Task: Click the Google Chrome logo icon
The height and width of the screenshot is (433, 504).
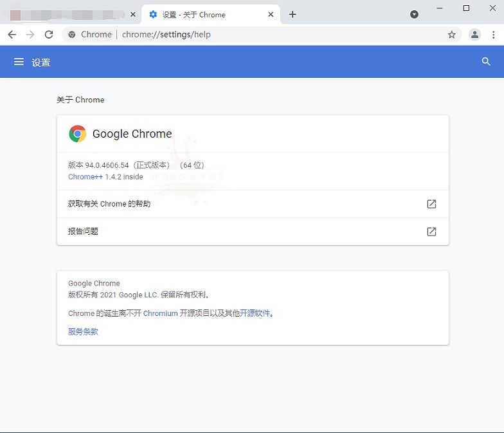Action: click(x=77, y=134)
